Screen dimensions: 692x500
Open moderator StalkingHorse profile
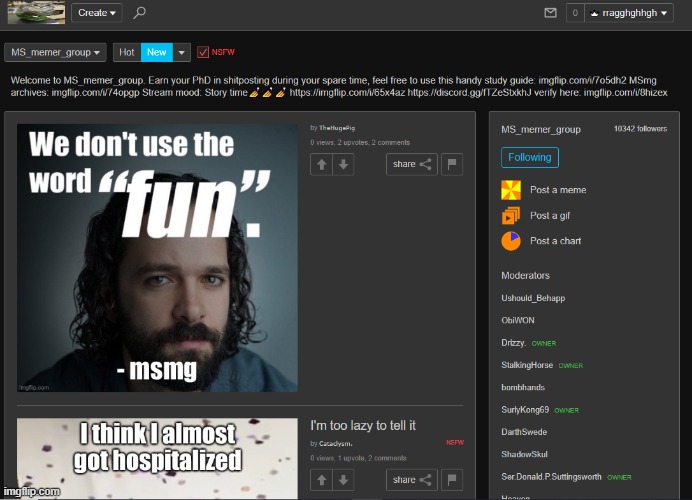527,365
